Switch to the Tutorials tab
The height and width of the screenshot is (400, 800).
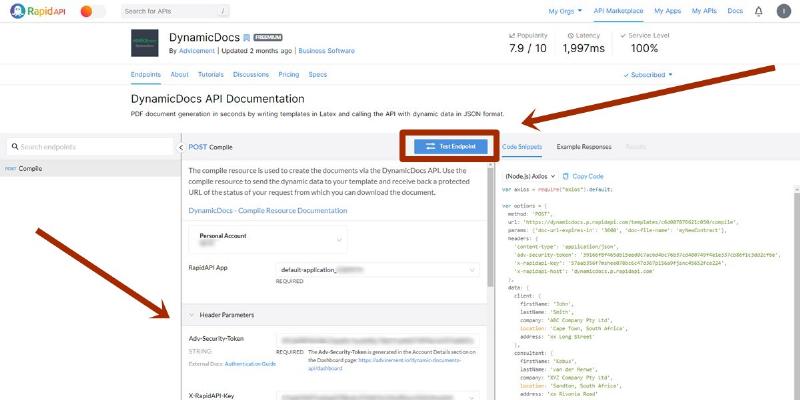[x=211, y=74]
